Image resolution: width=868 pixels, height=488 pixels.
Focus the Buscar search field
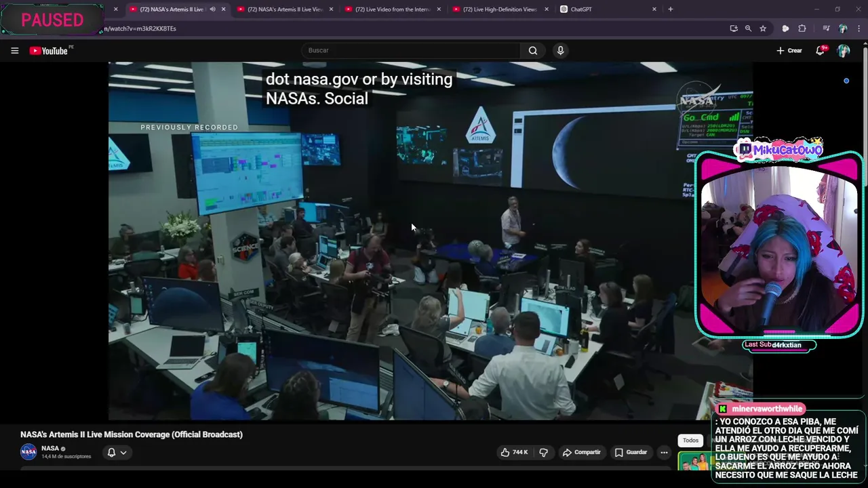411,51
